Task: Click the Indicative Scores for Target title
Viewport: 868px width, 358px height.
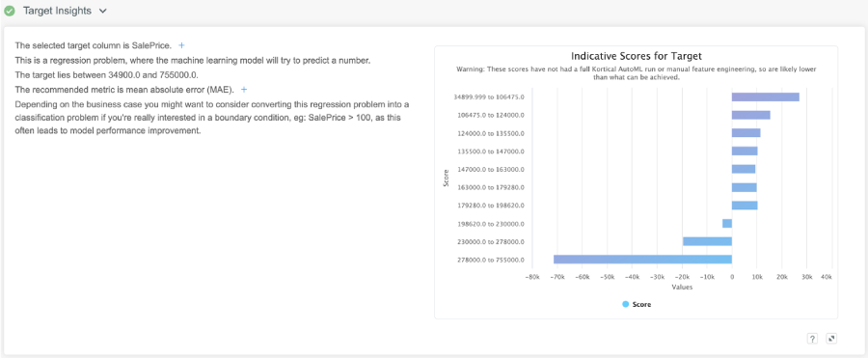Action: point(637,57)
